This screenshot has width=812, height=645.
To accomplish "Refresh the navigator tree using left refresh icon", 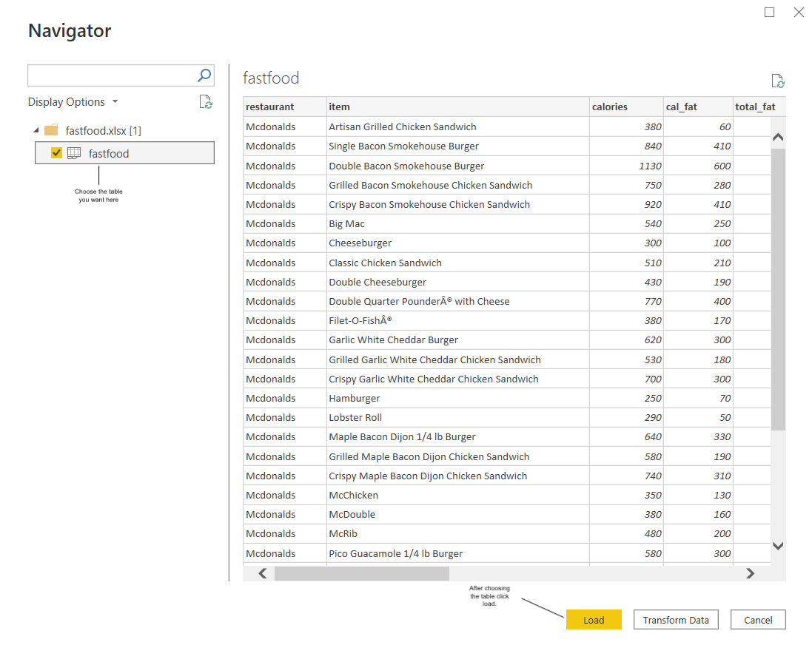I will click(x=206, y=101).
